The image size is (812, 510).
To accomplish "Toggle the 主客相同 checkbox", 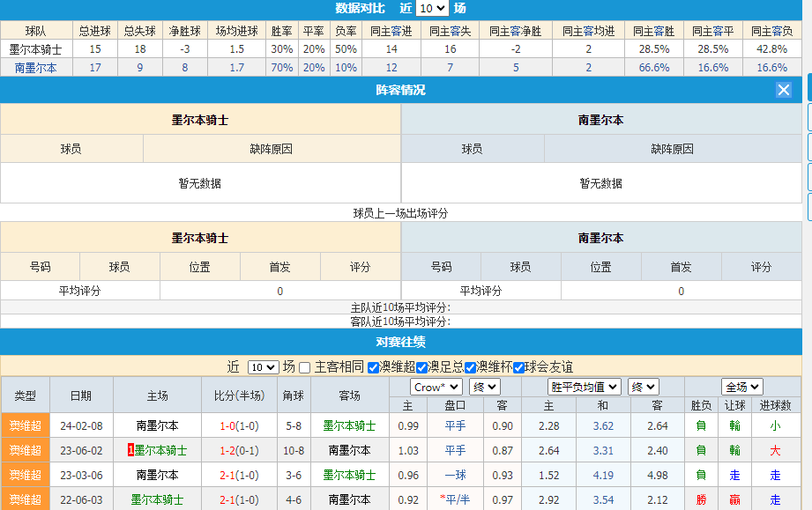I will 305,367.
